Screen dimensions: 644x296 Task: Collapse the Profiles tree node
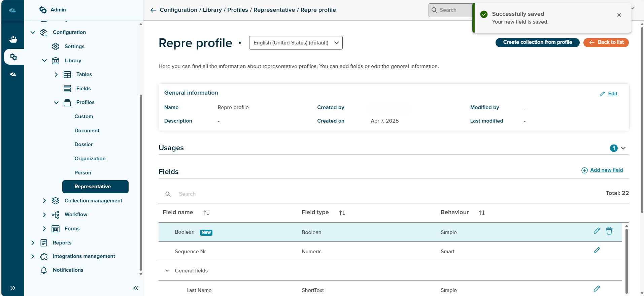[x=56, y=102]
